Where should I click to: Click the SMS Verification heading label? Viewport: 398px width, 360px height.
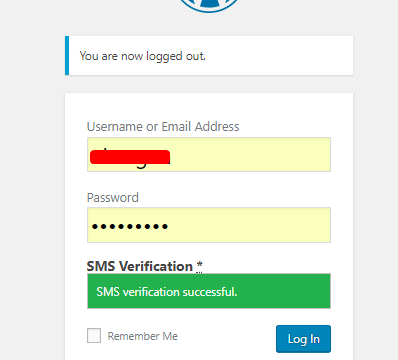(140, 266)
